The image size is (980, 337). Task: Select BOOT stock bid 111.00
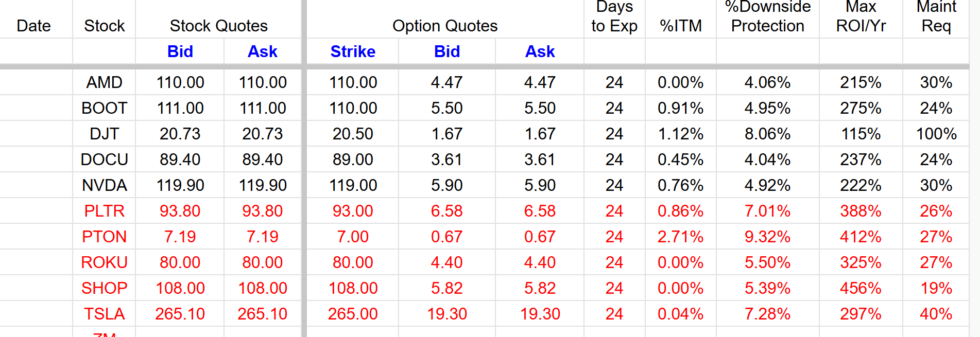point(180,108)
